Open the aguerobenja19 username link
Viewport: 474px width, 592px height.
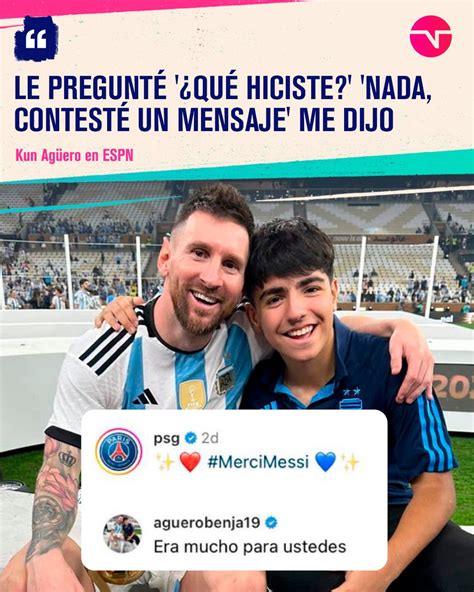click(x=207, y=523)
